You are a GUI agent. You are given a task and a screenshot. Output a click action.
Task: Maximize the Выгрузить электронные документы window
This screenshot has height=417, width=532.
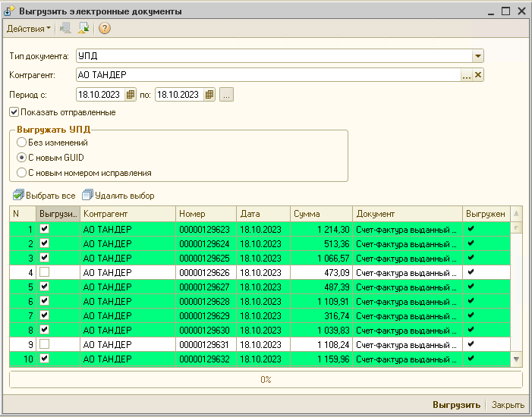pyautogui.click(x=506, y=11)
